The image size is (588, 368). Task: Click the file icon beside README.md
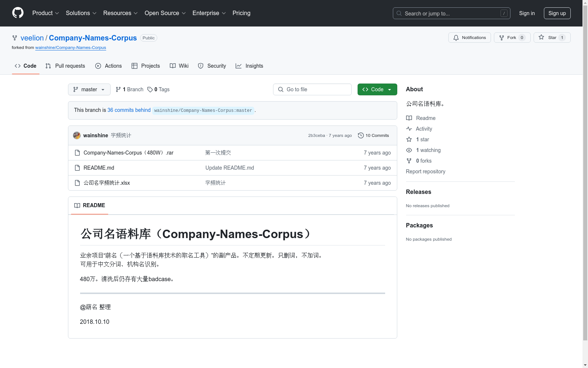tap(77, 168)
